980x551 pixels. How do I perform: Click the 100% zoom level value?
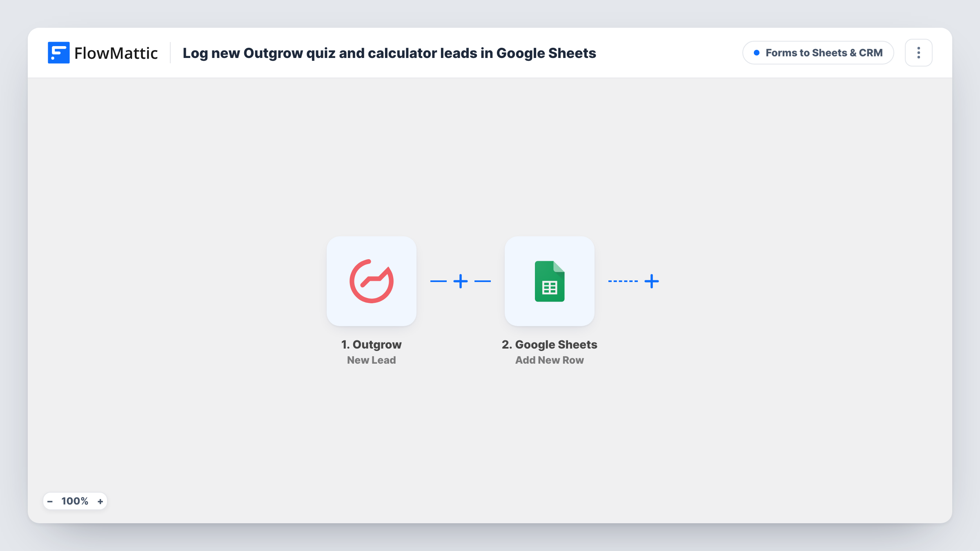pos(75,501)
